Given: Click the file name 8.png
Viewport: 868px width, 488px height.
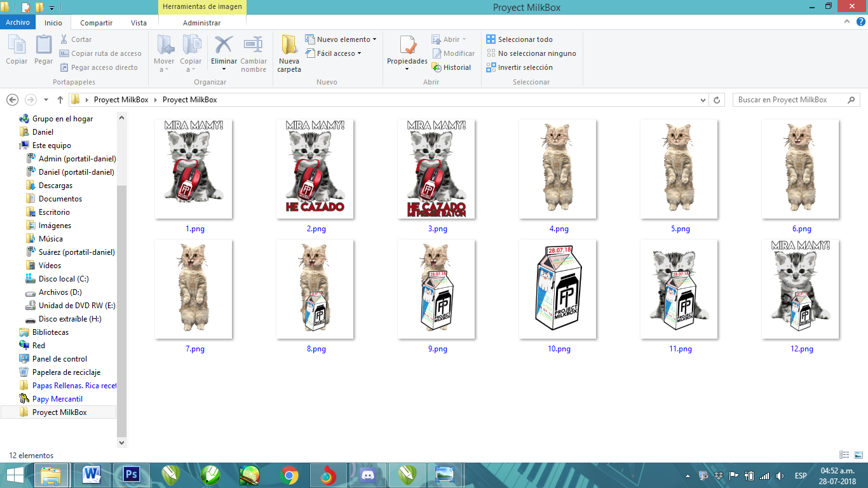Looking at the screenshot, I should point(316,349).
